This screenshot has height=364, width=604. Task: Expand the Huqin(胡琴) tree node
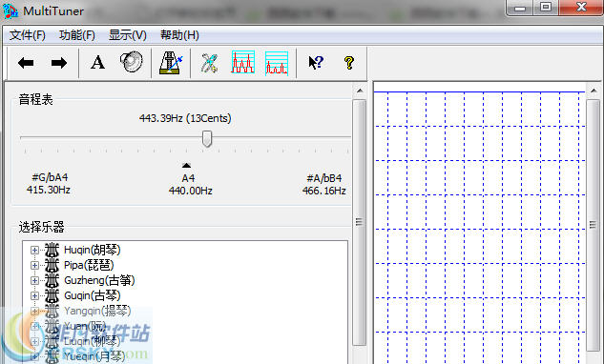point(34,250)
